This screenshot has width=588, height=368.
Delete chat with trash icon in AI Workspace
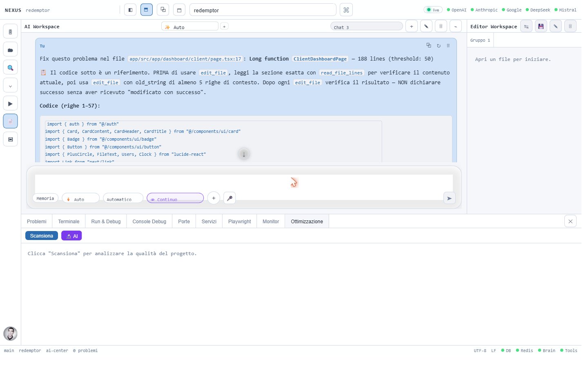pyautogui.click(x=441, y=26)
